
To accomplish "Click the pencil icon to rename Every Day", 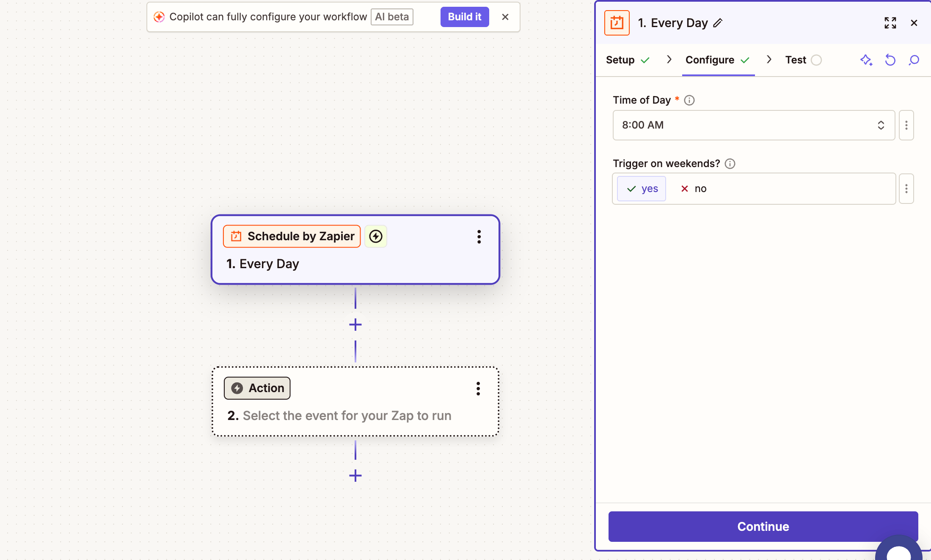I will [x=718, y=23].
